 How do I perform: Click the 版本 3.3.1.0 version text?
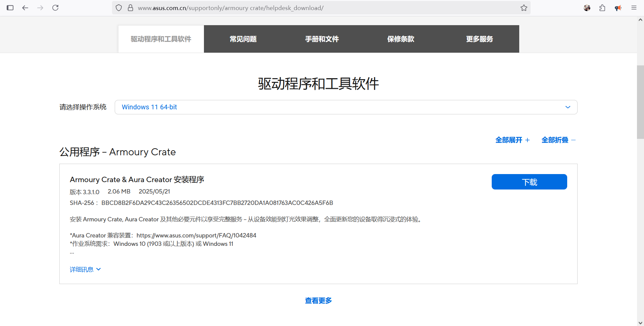coord(85,192)
